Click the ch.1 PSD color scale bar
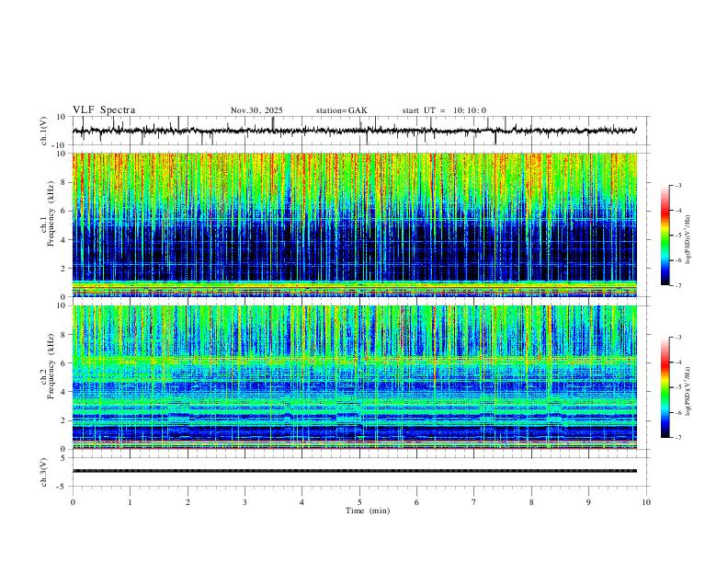728x563 pixels. click(x=665, y=236)
